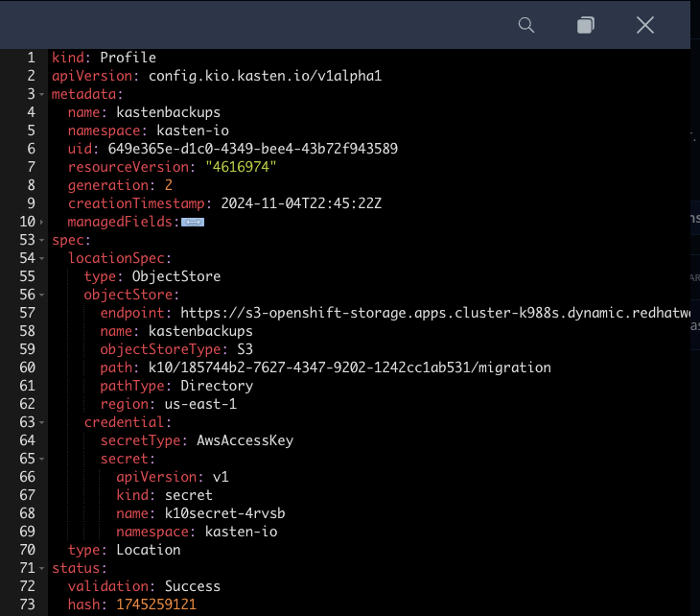Click the apiVersion value config.kio.kasten.io/v1alpha1

pos(266,76)
